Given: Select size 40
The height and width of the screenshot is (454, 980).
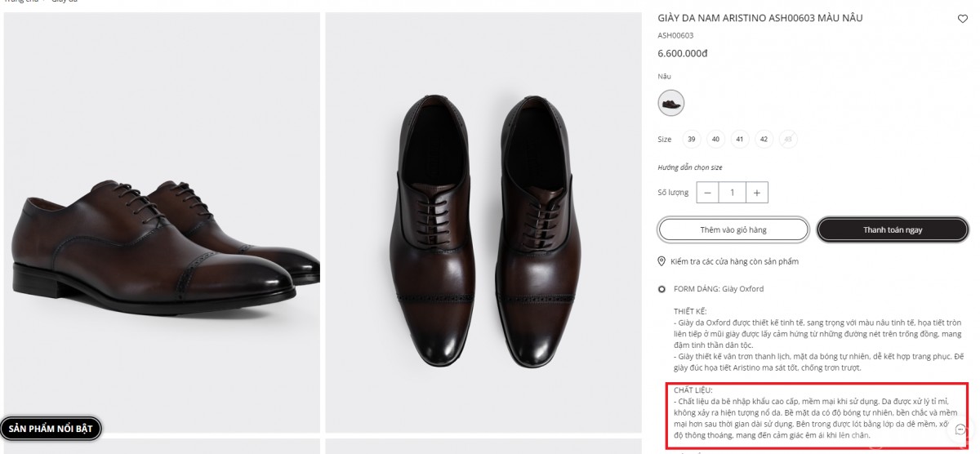Looking at the screenshot, I should (715, 140).
